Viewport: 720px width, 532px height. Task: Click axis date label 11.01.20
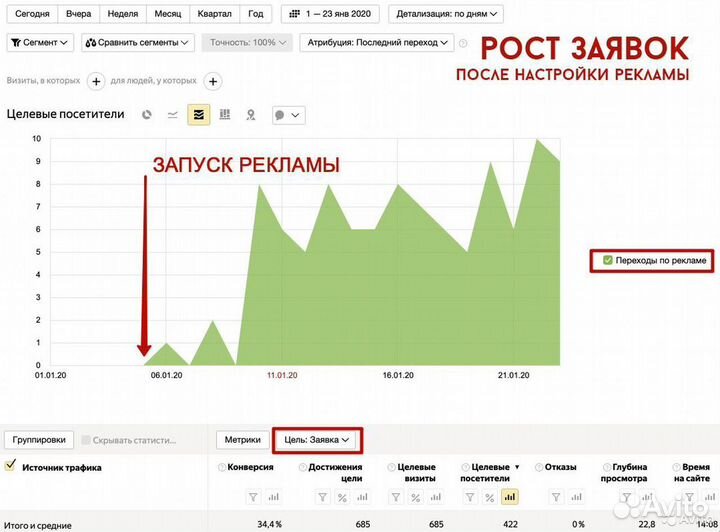[x=282, y=375]
